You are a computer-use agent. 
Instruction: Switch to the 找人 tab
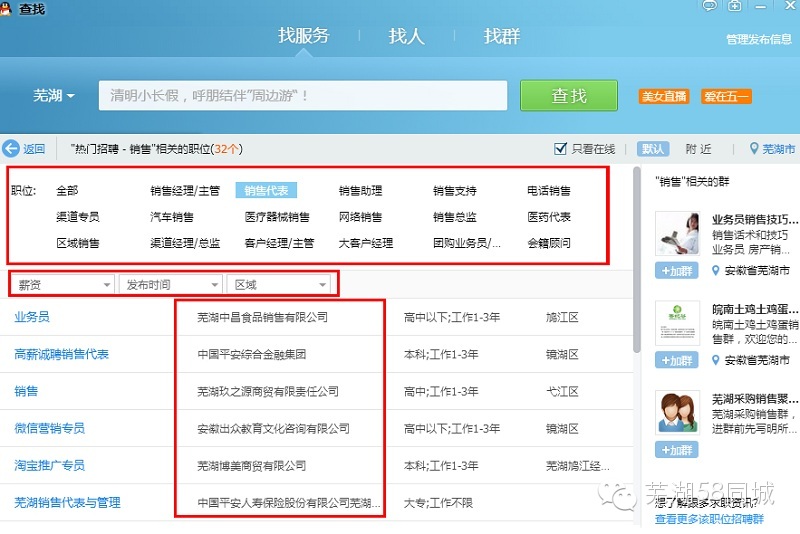pos(406,37)
